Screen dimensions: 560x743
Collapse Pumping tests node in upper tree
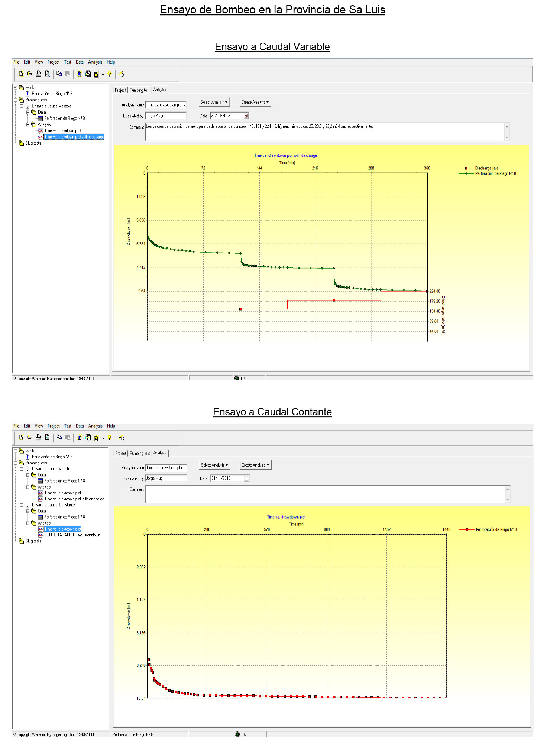tap(16, 100)
